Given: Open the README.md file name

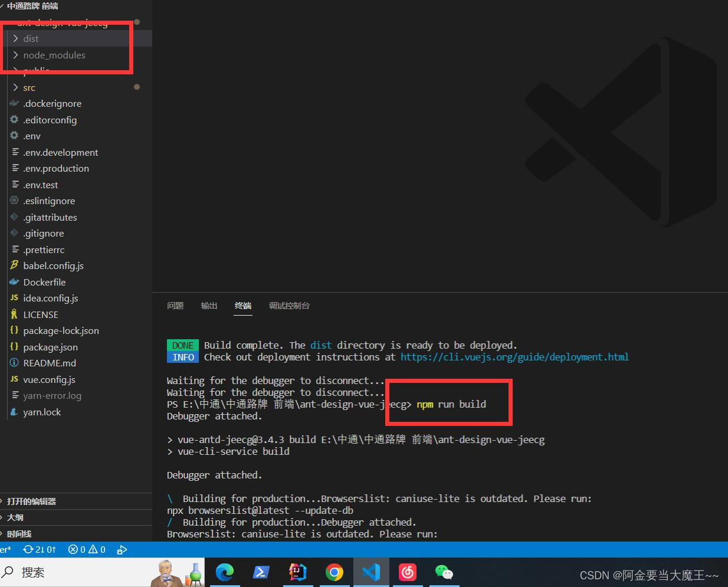Looking at the screenshot, I should [50, 363].
